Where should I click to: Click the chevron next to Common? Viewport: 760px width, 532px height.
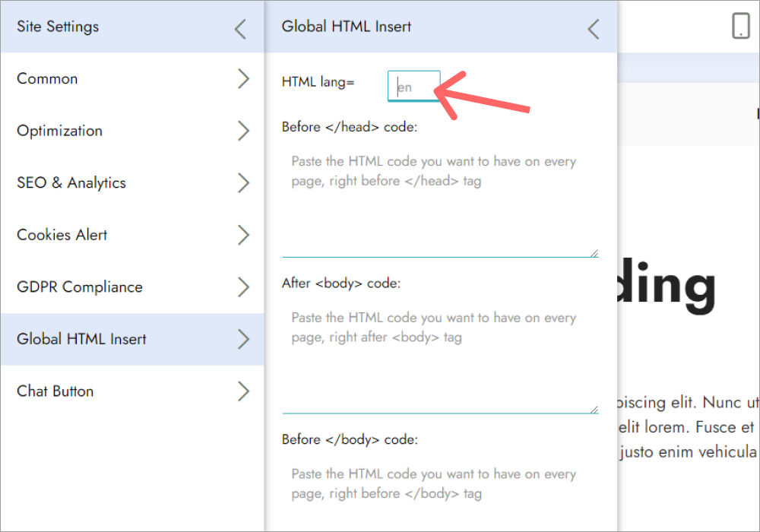pos(242,78)
